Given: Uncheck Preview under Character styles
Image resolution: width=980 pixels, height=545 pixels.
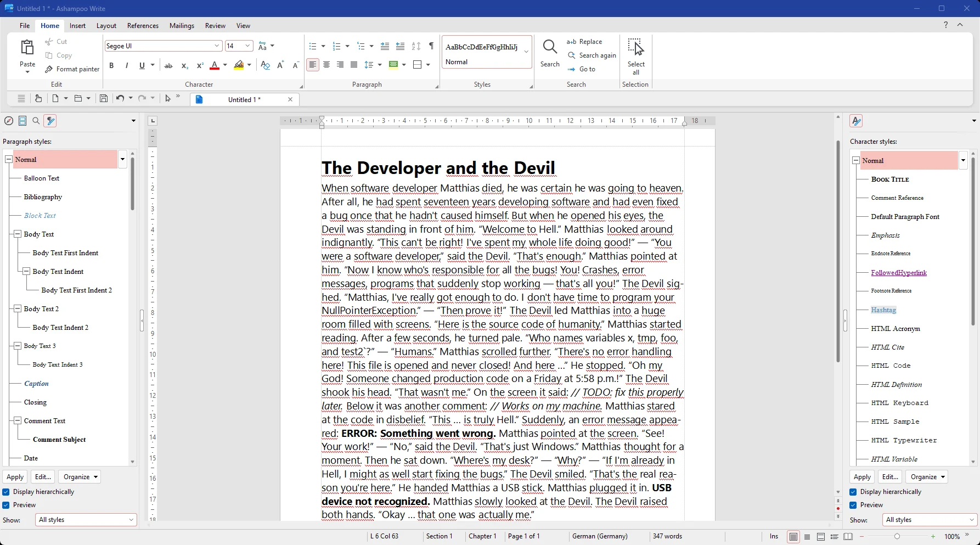Looking at the screenshot, I should [853, 505].
